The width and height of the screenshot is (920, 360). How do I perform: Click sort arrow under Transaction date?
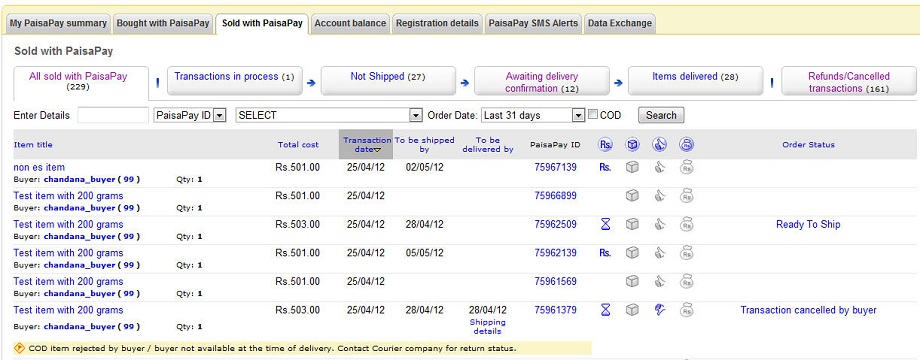(x=377, y=150)
